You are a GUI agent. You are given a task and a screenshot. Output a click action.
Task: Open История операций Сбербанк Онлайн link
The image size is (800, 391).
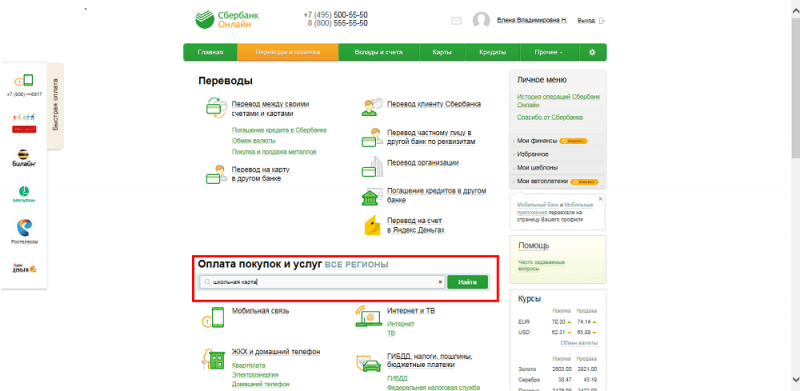click(558, 100)
